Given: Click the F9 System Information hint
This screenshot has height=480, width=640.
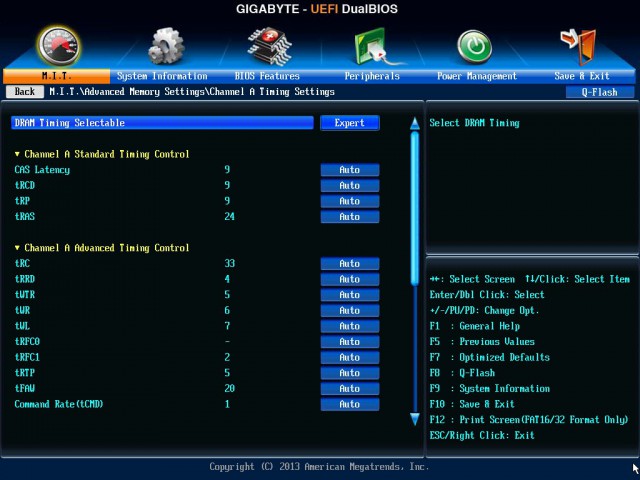Looking at the screenshot, I should coord(489,389).
